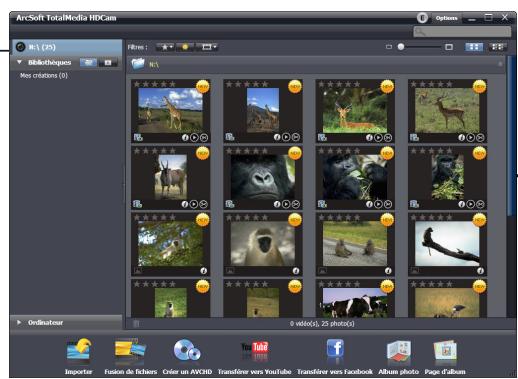The width and height of the screenshot is (518, 379).
Task: Click info icon on first giraffe photo
Action: point(185,137)
